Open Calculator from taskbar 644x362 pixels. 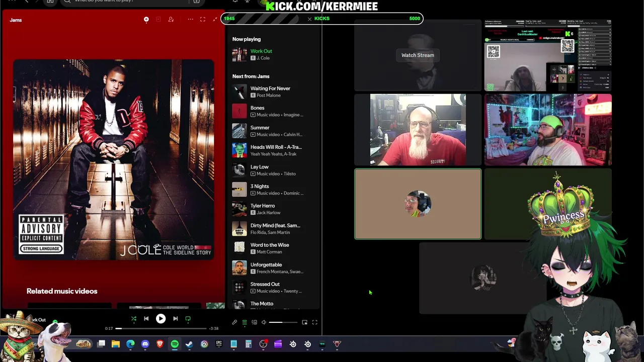(248, 344)
